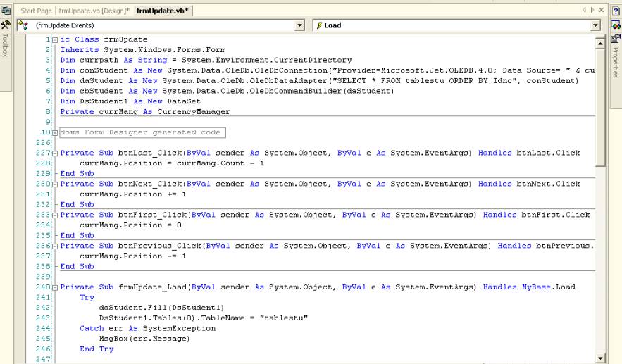The height and width of the screenshot is (364, 622).
Task: Click 'Handles btnLast.Click' on line 227
Action: [529, 153]
